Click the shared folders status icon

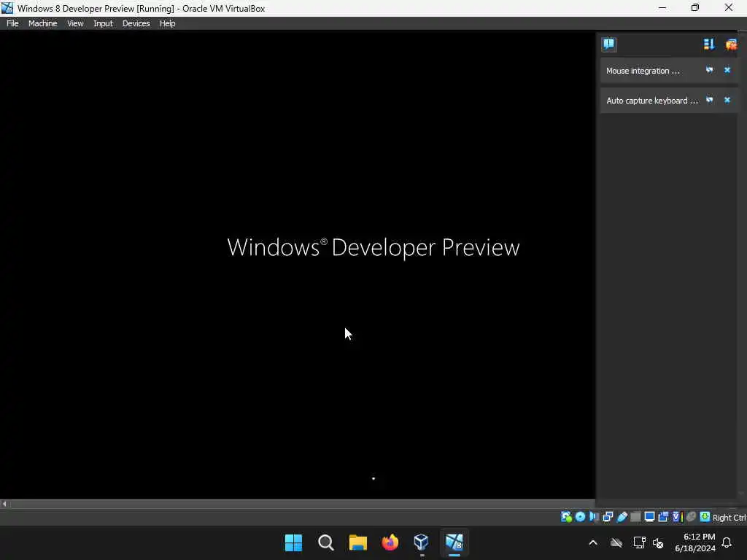[x=635, y=517]
